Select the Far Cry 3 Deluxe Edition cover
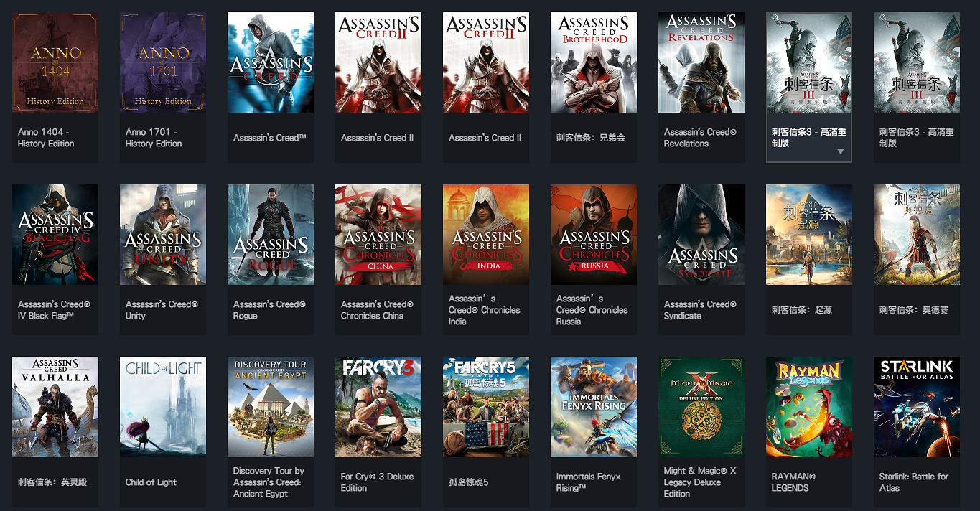The height and width of the screenshot is (511, 980). [x=378, y=407]
